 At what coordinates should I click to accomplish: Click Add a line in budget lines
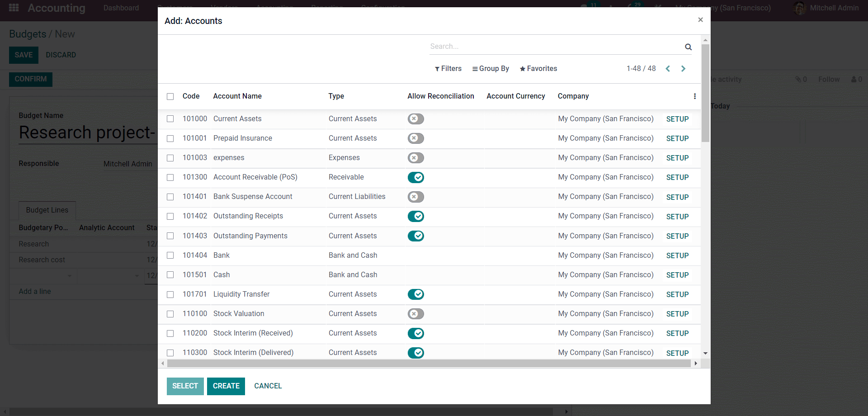[35, 292]
